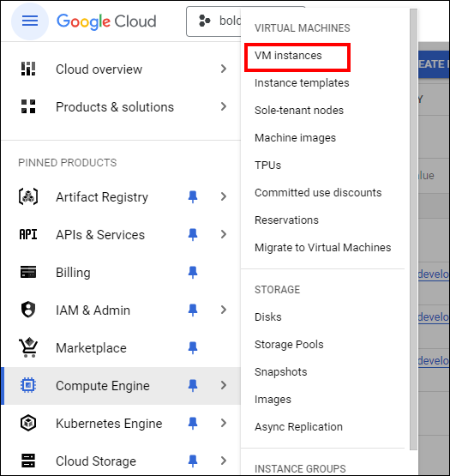The height and width of the screenshot is (476, 450).
Task: Click the Cloud Storage icon
Action: 28,461
